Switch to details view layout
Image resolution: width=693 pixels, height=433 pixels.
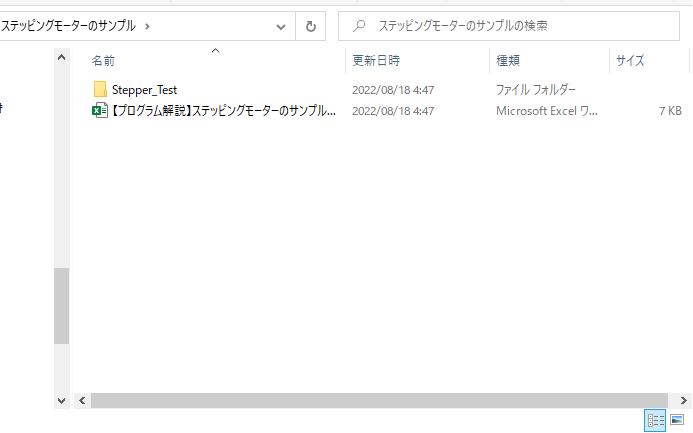pyautogui.click(x=656, y=421)
